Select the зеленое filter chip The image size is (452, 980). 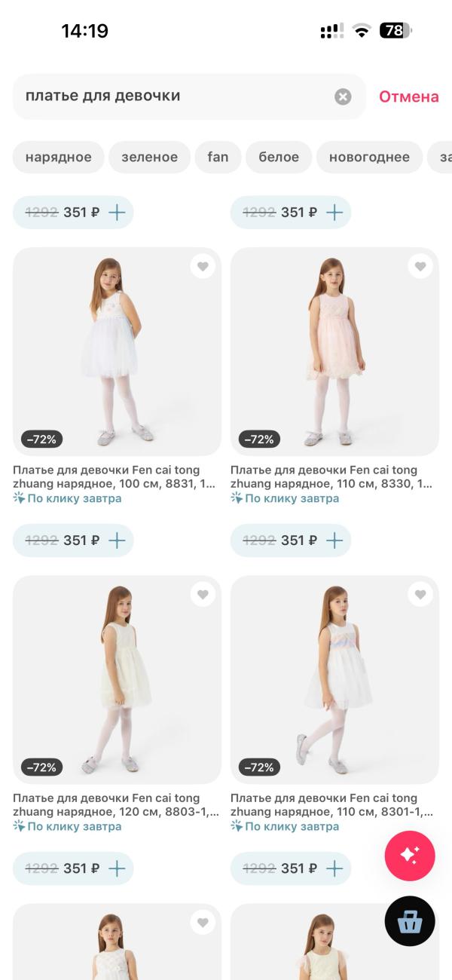tap(150, 157)
